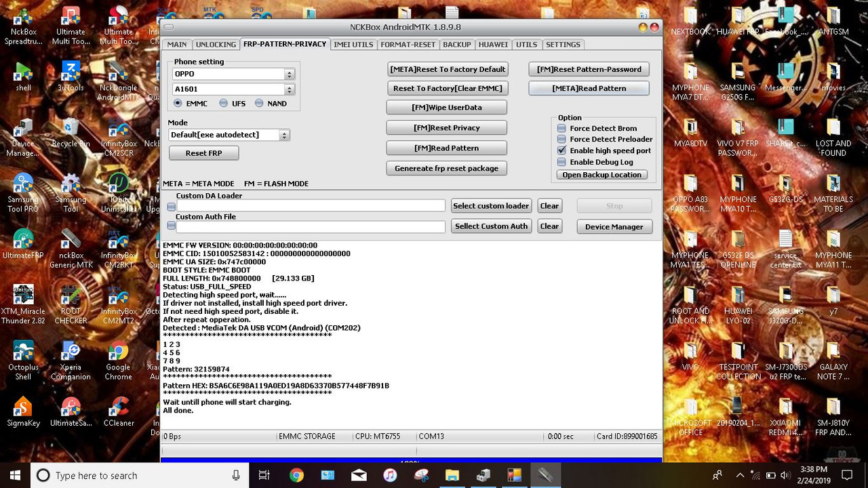
Task: Click the Custom Auth File input field
Action: point(311,226)
